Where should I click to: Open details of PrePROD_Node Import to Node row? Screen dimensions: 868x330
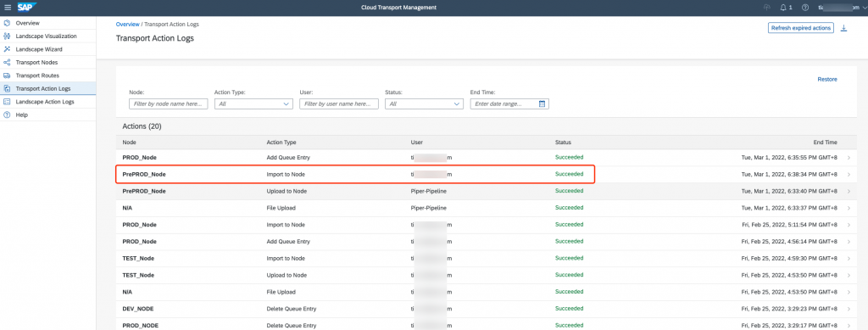tap(849, 175)
